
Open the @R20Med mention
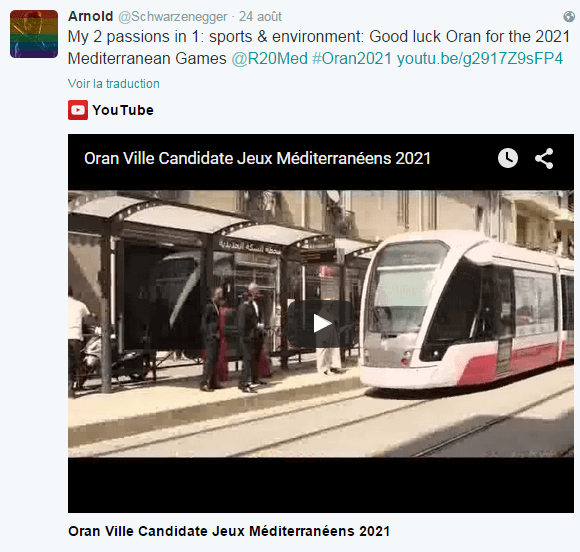(x=270, y=58)
